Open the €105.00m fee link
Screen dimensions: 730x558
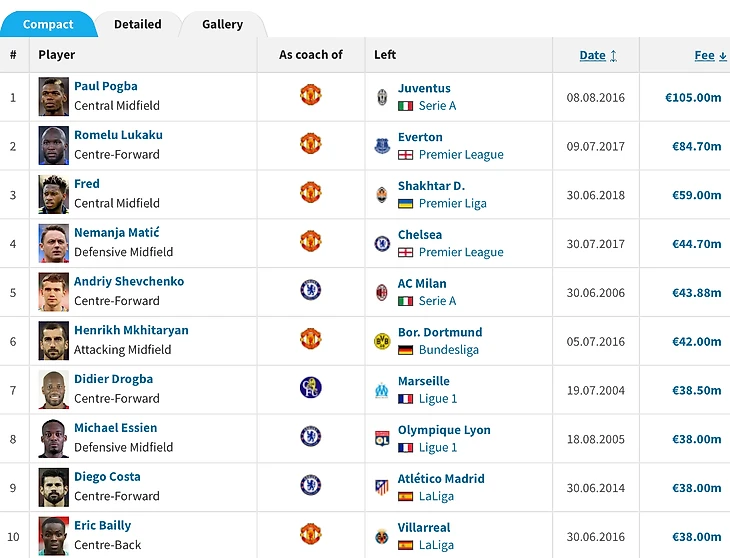[x=693, y=97]
